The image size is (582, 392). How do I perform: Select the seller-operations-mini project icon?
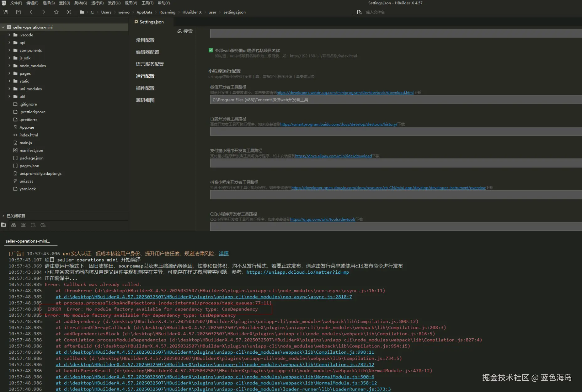(9, 27)
